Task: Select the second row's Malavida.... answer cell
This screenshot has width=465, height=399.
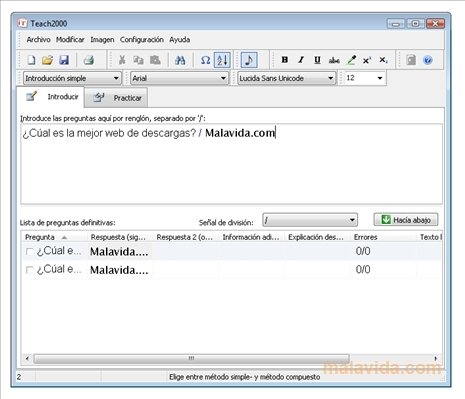Action: tap(119, 270)
